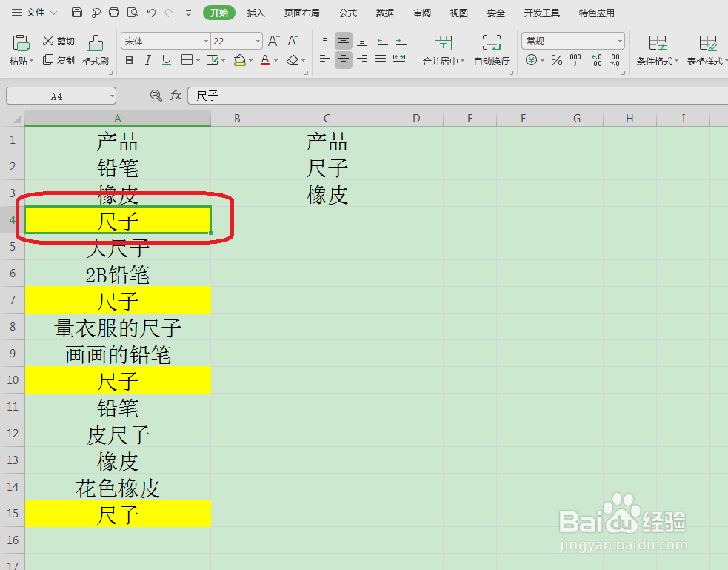The height and width of the screenshot is (570, 728).
Task: Click the percent style icon
Action: click(x=556, y=60)
